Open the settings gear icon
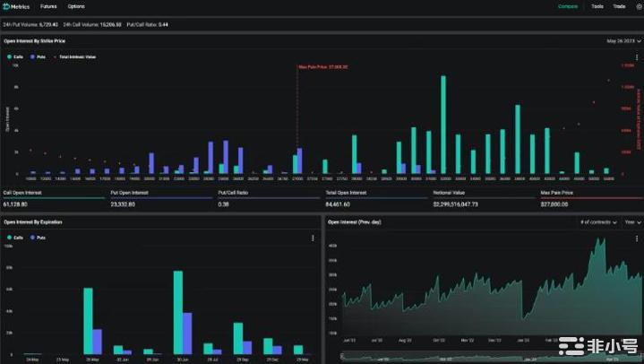644x364 pixels. point(638,6)
